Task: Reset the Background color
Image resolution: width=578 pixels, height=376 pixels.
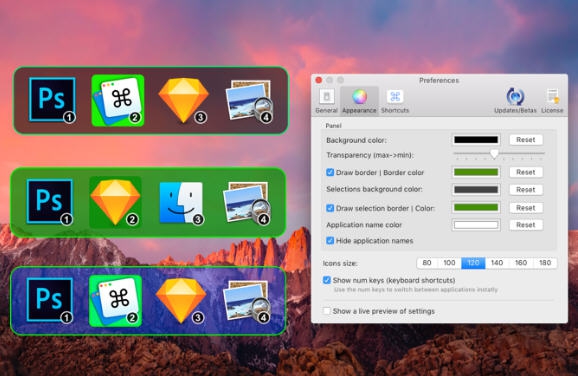Action: (526, 140)
